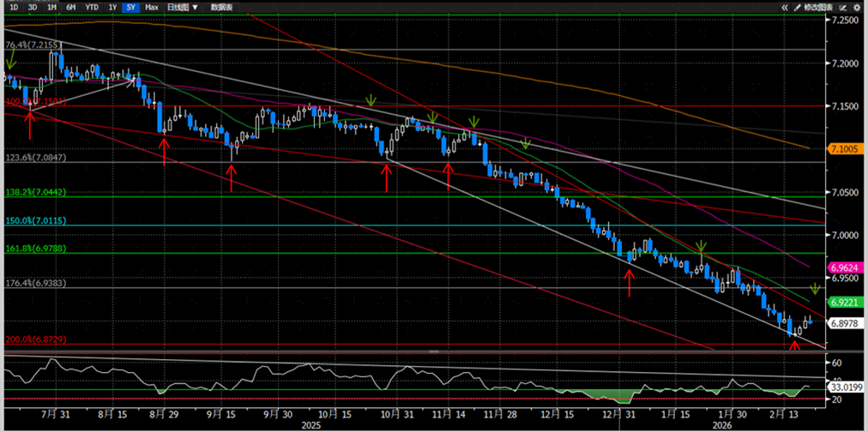
Task: Select the 1D time range
Action: (15, 7)
